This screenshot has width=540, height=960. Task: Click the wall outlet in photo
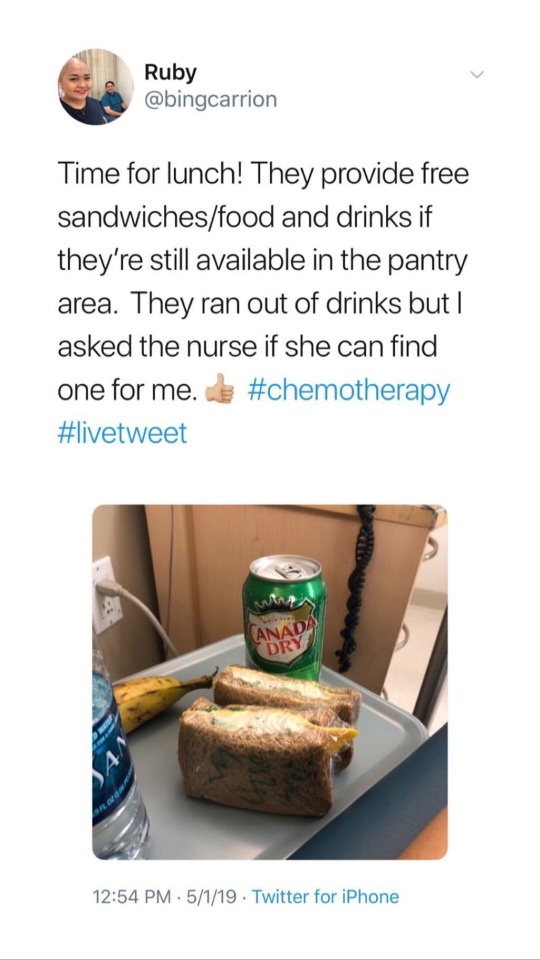pyautogui.click(x=106, y=594)
